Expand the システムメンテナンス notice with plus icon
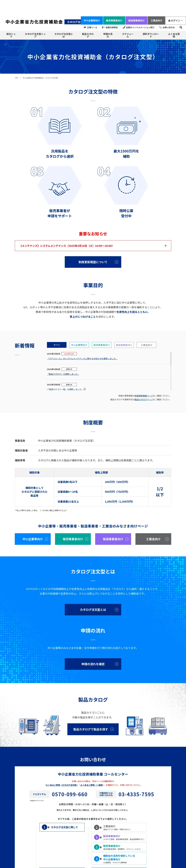Viewport: 186px width, 868px height. [x=93, y=246]
